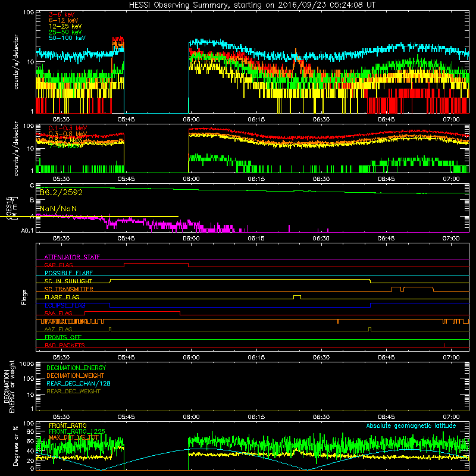Viewport: 476px width, 476px height.
Task: Select the REAR_DEC_CHAN/128 legend label
Action: [x=79, y=383]
